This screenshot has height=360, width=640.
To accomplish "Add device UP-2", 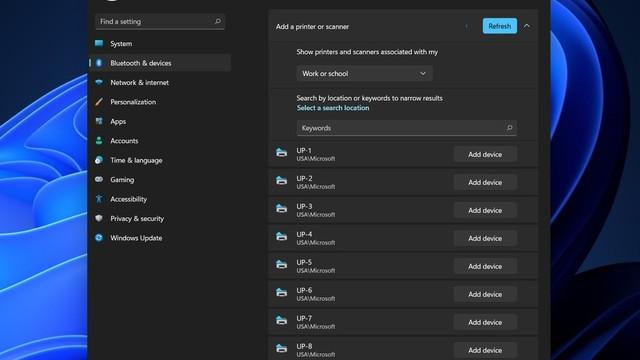I will click(485, 182).
